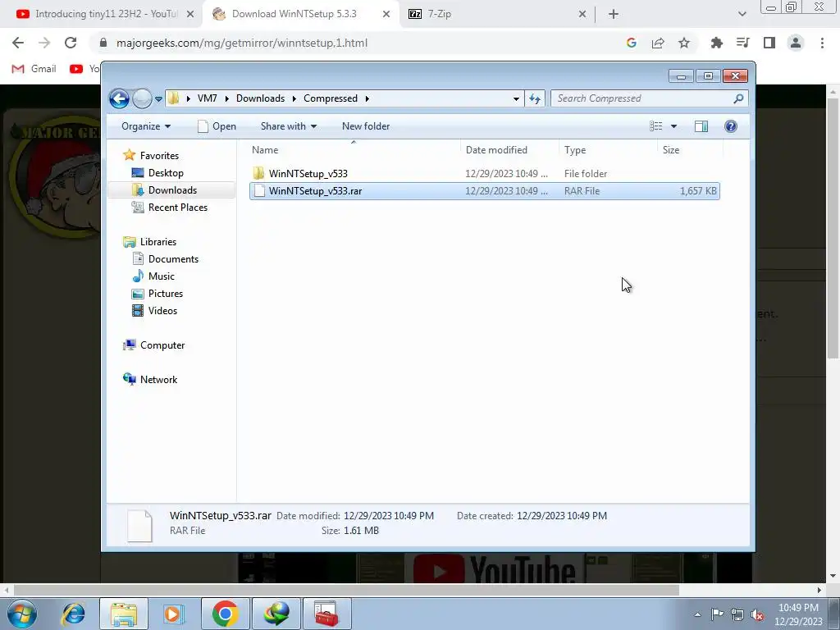This screenshot has width=840, height=630.
Task: Click the Explorer Forward arrow button
Action: click(142, 98)
